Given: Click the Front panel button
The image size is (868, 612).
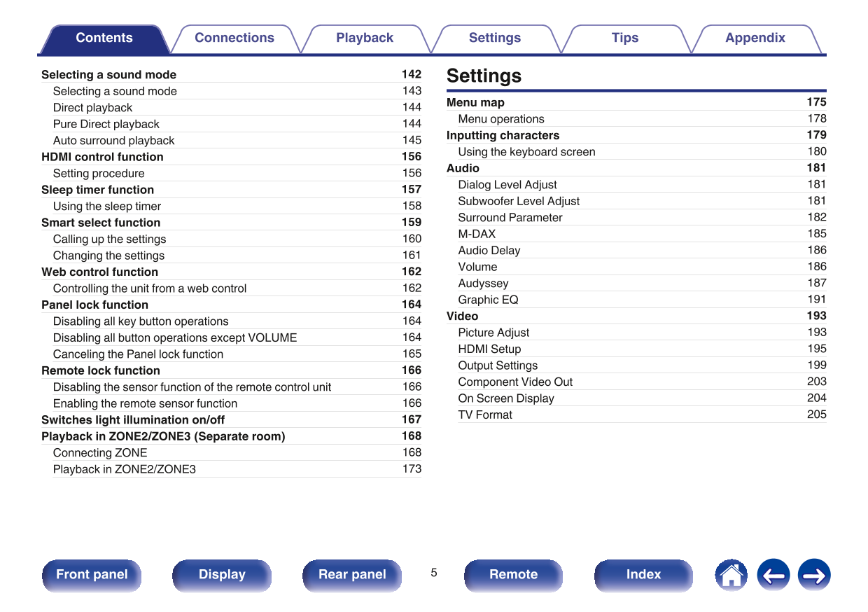Looking at the screenshot, I should pos(92,575).
